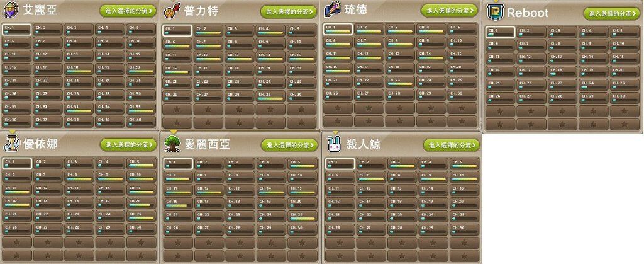Viewport: 644px width, 264px height.
Task: Click first locked star slot in Reboot panel
Action: [500, 111]
